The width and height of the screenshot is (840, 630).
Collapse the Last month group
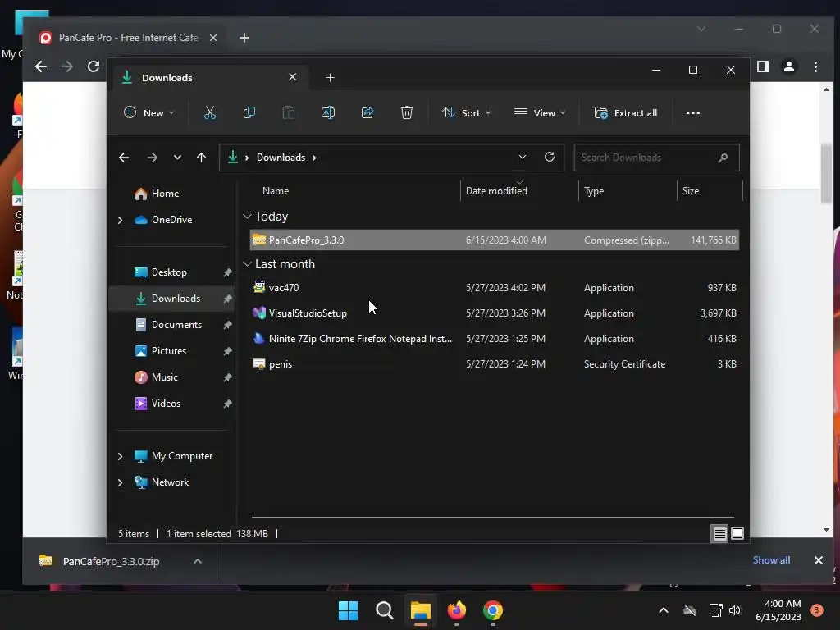(x=247, y=264)
